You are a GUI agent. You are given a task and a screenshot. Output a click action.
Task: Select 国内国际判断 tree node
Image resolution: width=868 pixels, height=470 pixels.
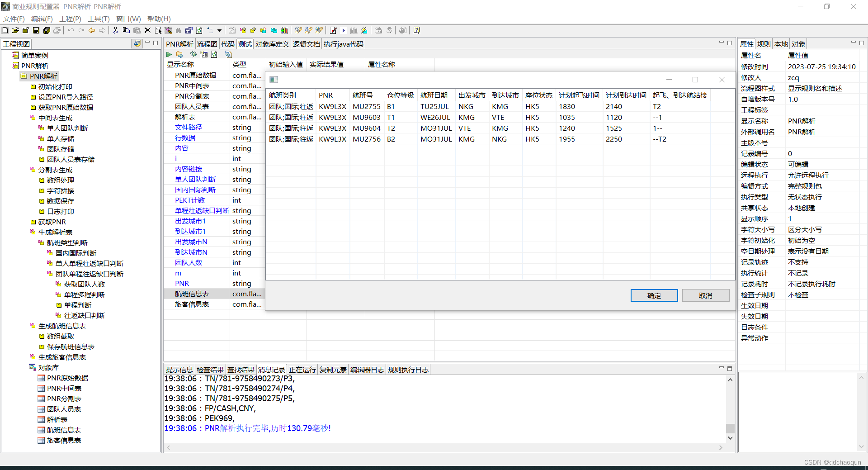coord(75,253)
